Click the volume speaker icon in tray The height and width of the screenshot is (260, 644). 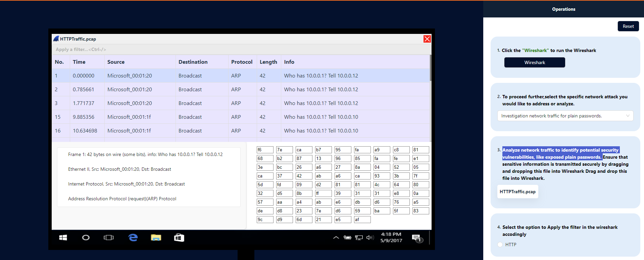(370, 238)
